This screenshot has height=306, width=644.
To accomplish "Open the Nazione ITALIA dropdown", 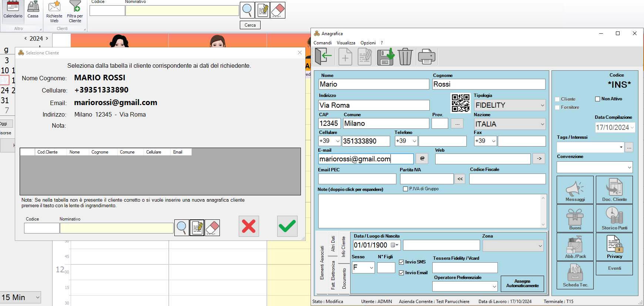I will [542, 124].
